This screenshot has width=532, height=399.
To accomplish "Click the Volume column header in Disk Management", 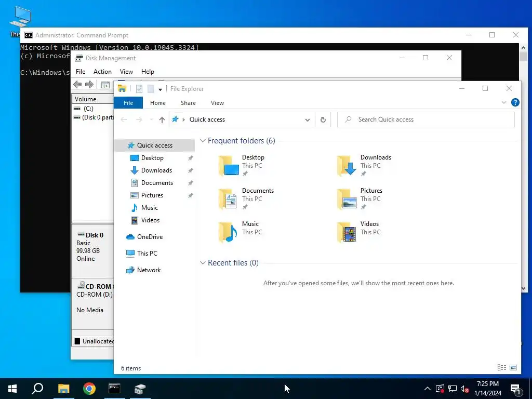I will coord(92,99).
